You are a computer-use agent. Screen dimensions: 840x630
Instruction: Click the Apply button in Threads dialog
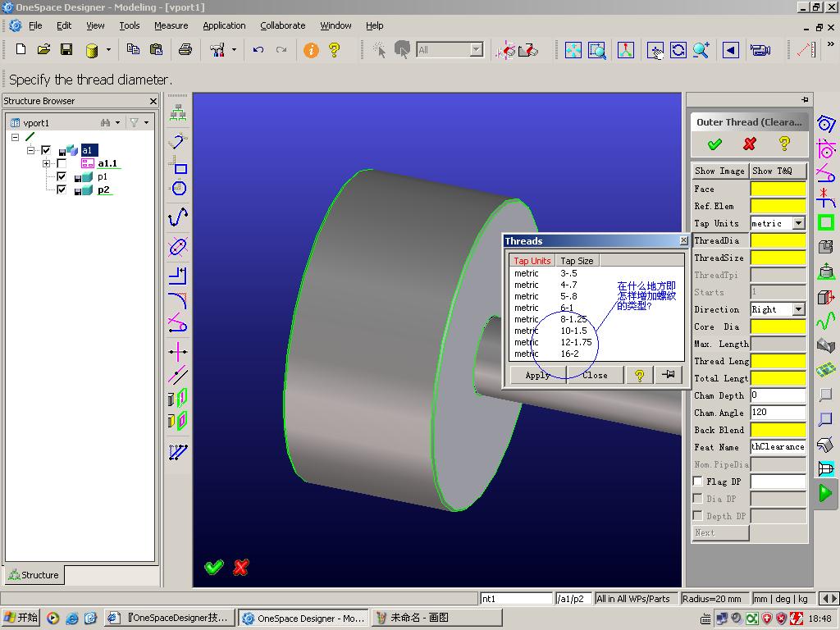point(537,375)
